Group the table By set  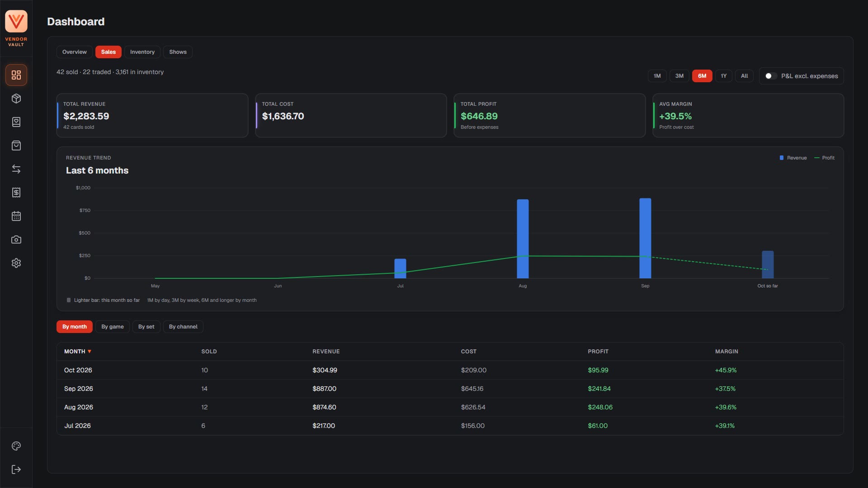pos(146,327)
